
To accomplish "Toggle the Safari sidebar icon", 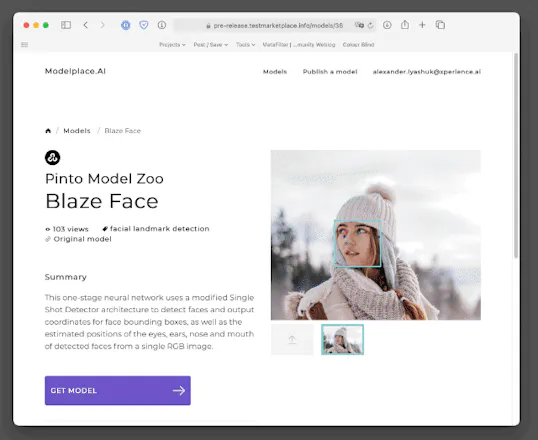I will [66, 25].
